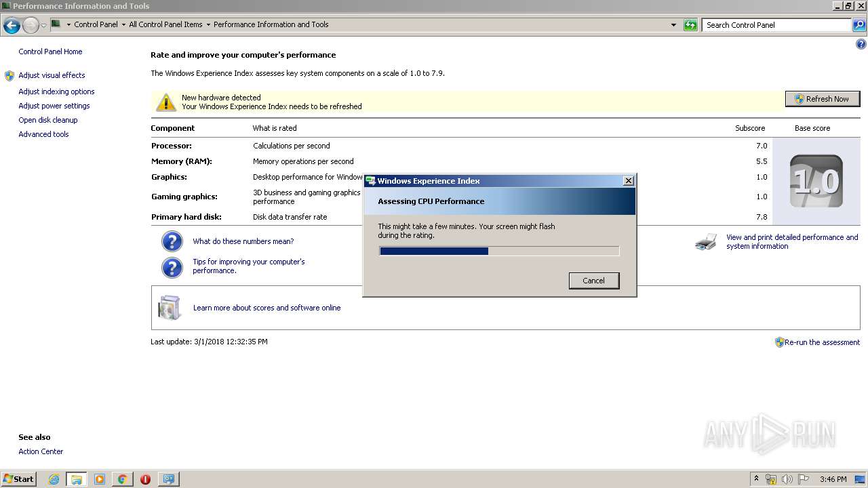This screenshot has height=488, width=868.
Task: Click question icon beside What do these numbers mean
Action: pyautogui.click(x=172, y=241)
